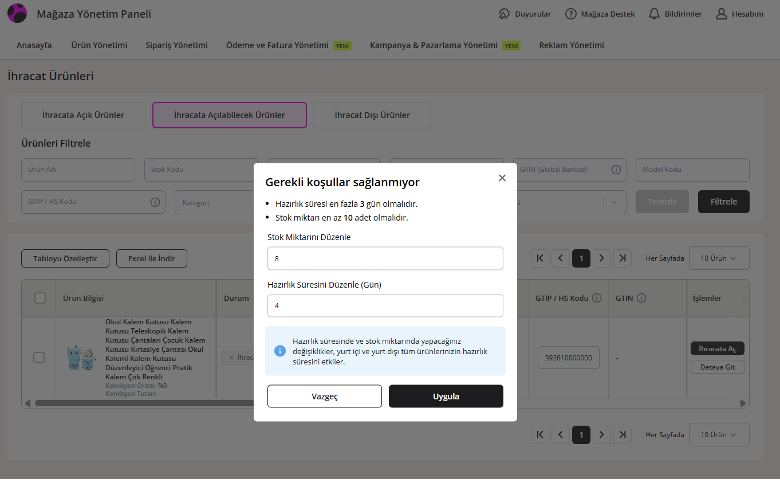Open Hesabım user icon
Viewport: 780px width, 480px height.
[721, 14]
